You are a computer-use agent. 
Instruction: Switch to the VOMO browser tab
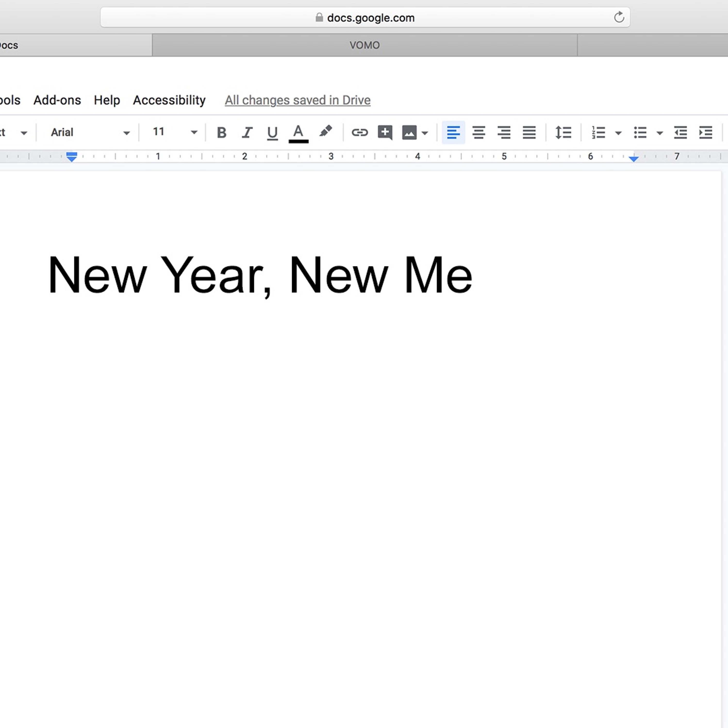[364, 45]
